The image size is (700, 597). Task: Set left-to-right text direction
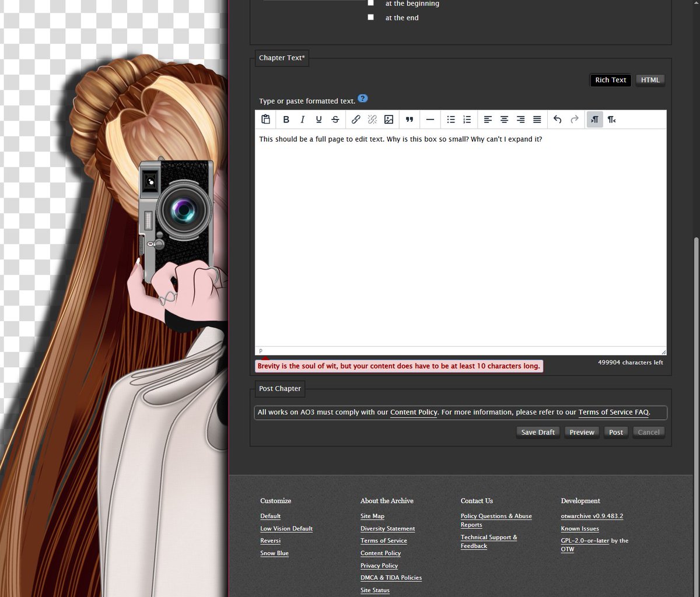(x=594, y=120)
